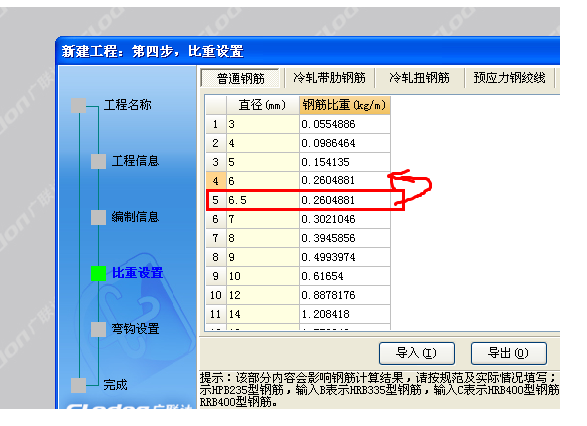
Task: Click the weight cell 0.3945856
Action: (x=345, y=238)
